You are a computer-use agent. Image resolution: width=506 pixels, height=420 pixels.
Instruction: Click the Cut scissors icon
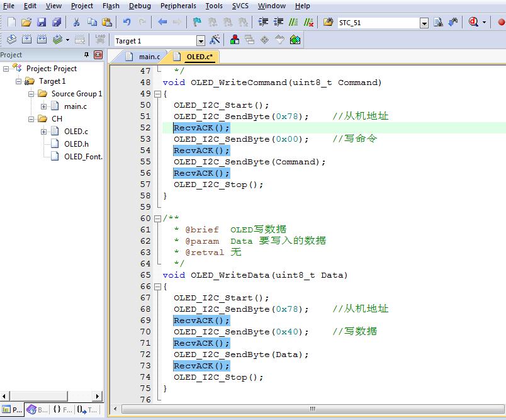76,22
